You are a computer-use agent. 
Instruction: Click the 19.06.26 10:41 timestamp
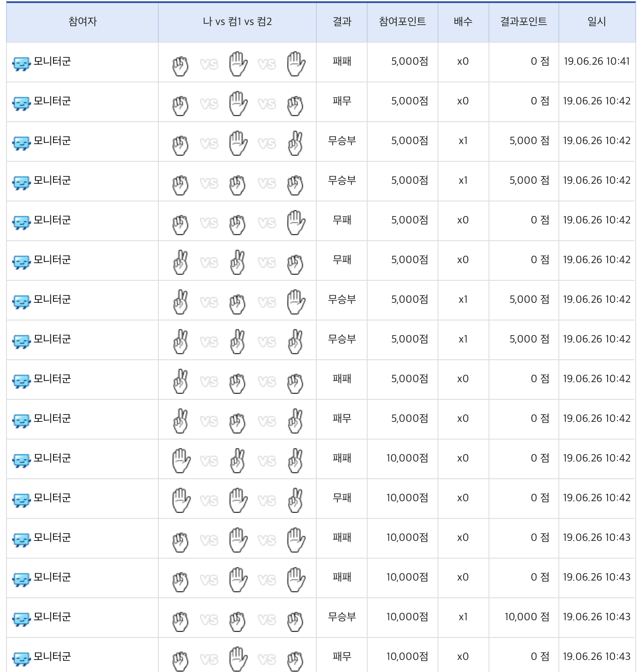pyautogui.click(x=596, y=61)
